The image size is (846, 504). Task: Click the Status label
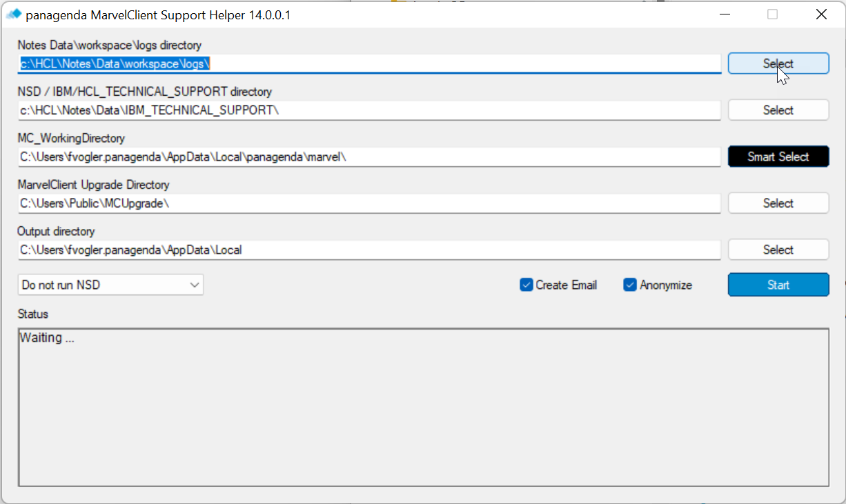point(33,314)
